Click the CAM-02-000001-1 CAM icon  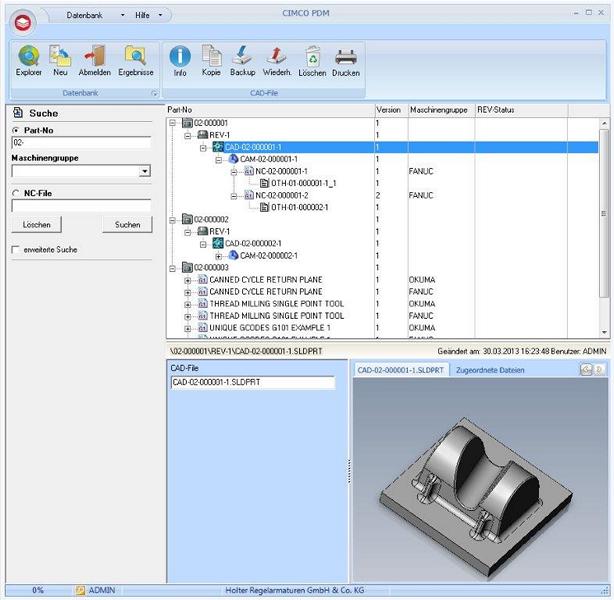[x=233, y=159]
